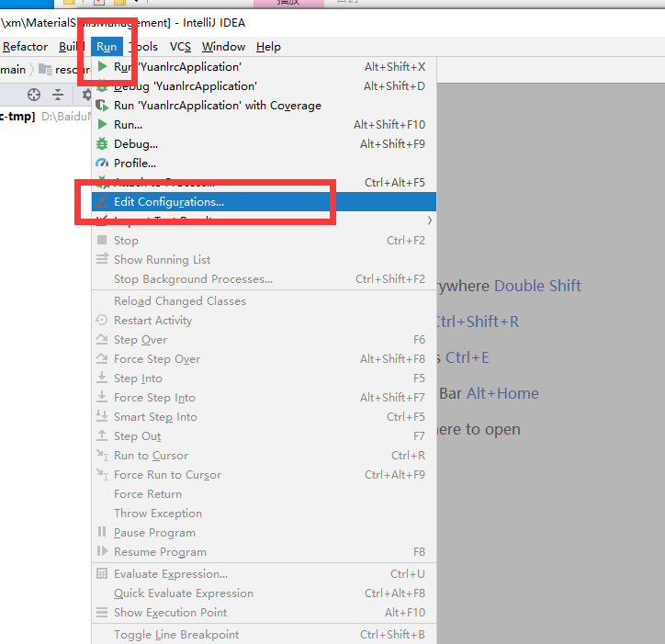The width and height of the screenshot is (665, 644).
Task: Click the Alt+Home shortcut hint
Action: click(x=502, y=394)
